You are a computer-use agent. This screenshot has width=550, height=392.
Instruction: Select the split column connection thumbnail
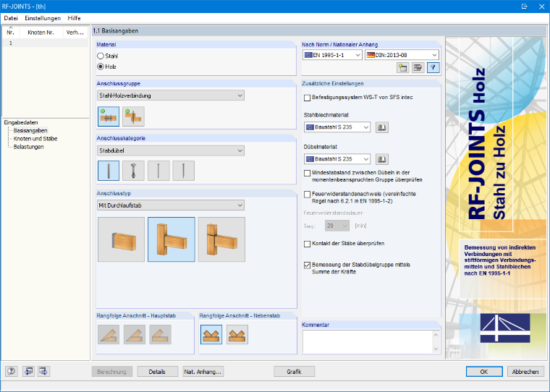[x=221, y=239]
